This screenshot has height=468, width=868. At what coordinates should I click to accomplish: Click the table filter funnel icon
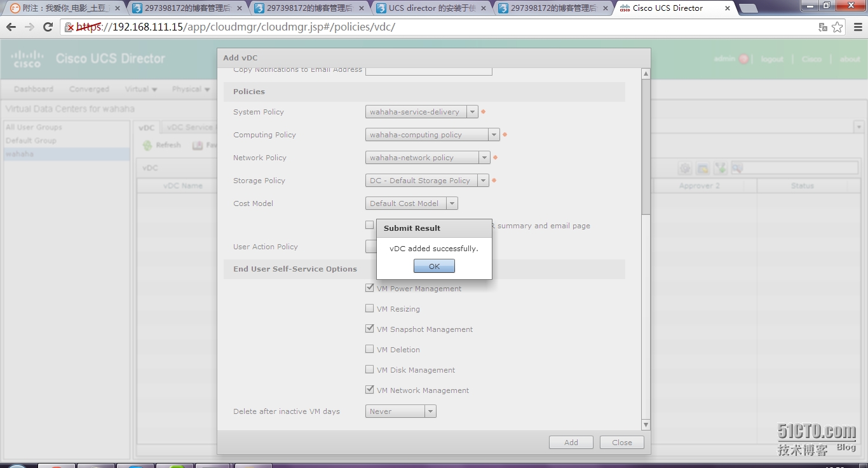point(720,169)
